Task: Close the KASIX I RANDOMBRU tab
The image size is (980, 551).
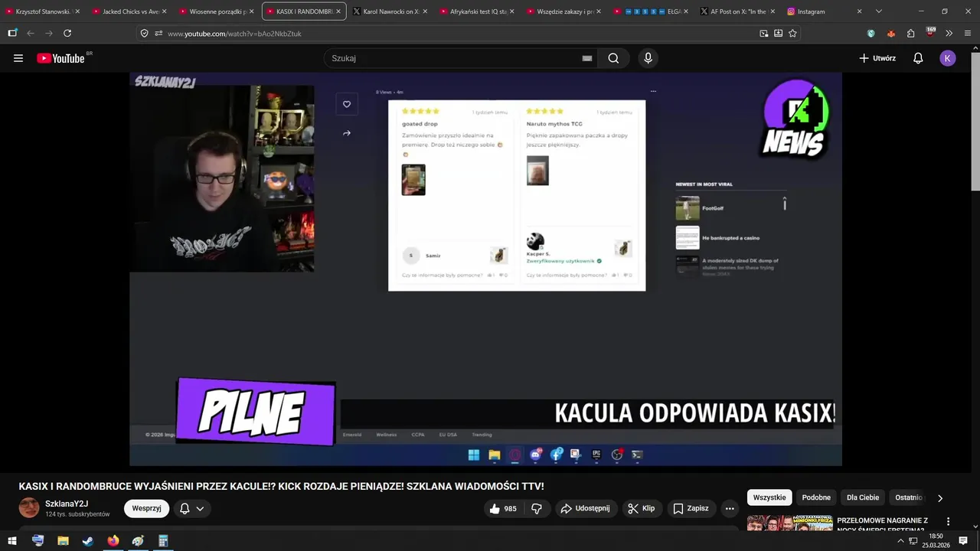Action: coord(338,11)
